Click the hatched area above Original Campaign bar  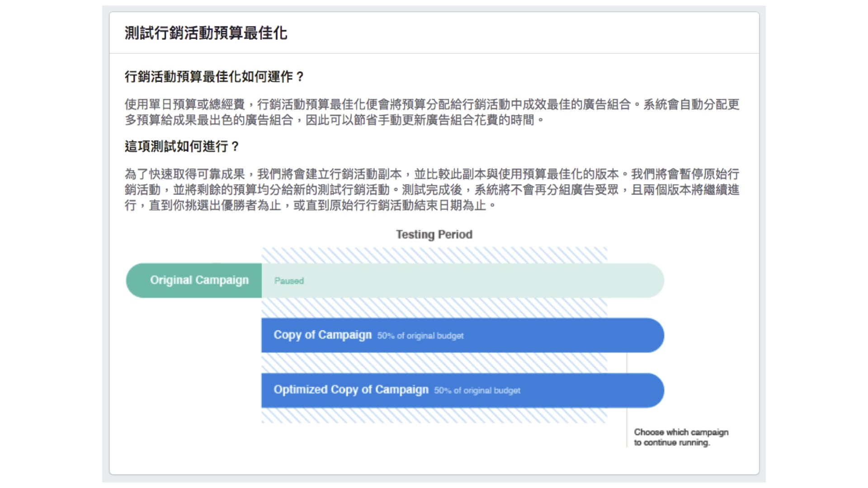(x=434, y=255)
